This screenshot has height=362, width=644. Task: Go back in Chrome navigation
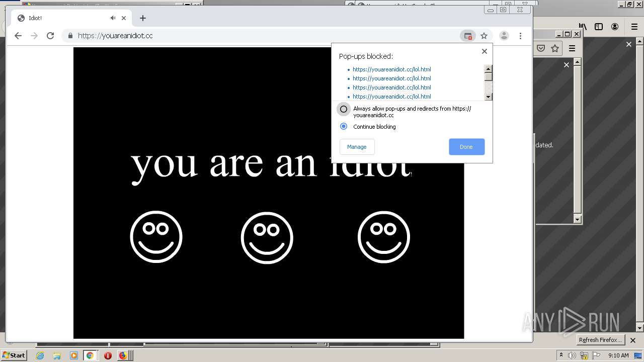click(x=18, y=36)
